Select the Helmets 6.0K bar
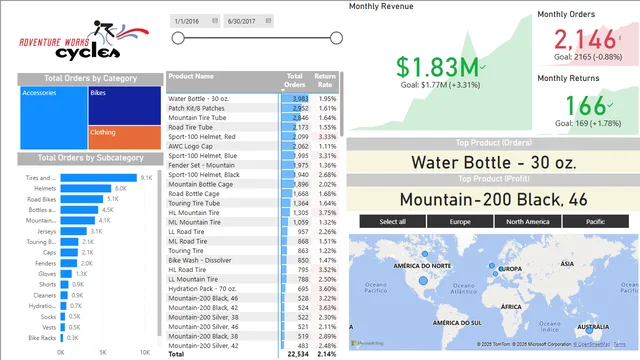Viewport: 640px width, 360px height. [86, 188]
